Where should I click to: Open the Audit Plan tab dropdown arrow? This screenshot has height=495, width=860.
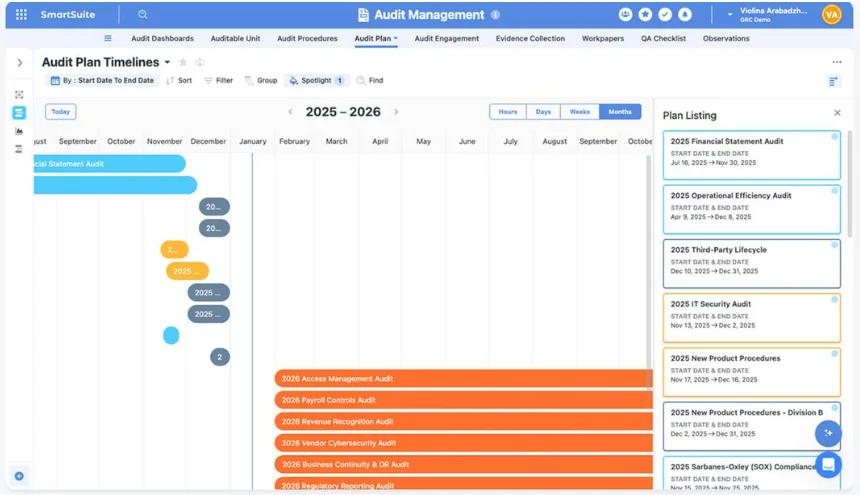(x=395, y=38)
